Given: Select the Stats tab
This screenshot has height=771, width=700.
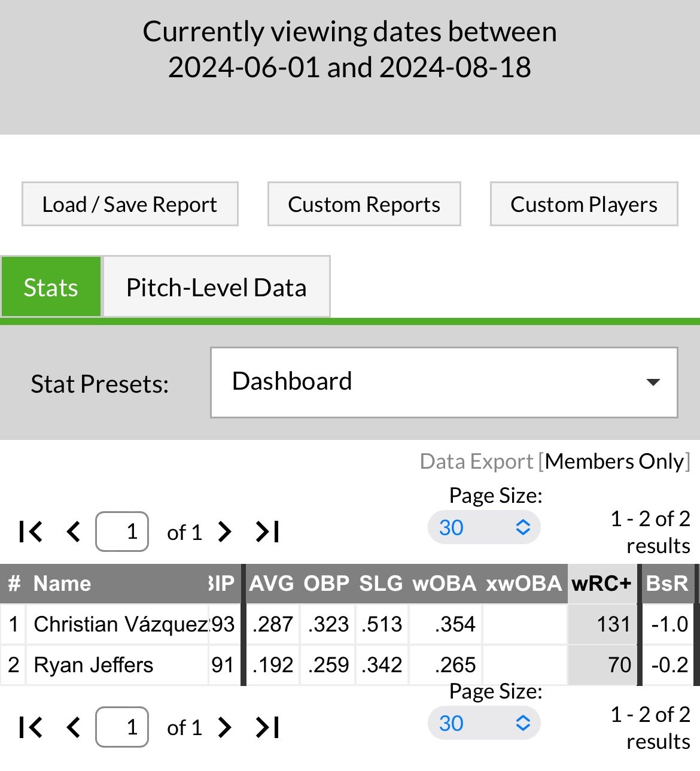Looking at the screenshot, I should pyautogui.click(x=51, y=287).
